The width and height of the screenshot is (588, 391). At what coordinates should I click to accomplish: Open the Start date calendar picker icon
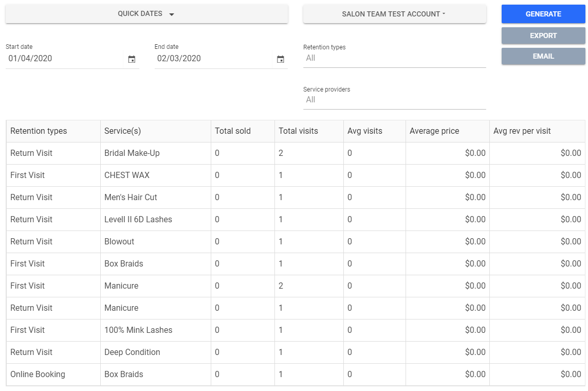(x=132, y=59)
